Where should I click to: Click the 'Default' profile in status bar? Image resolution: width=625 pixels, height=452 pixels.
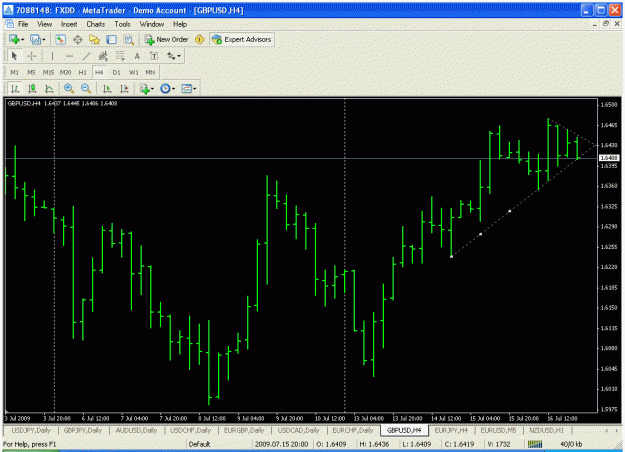[x=199, y=444]
